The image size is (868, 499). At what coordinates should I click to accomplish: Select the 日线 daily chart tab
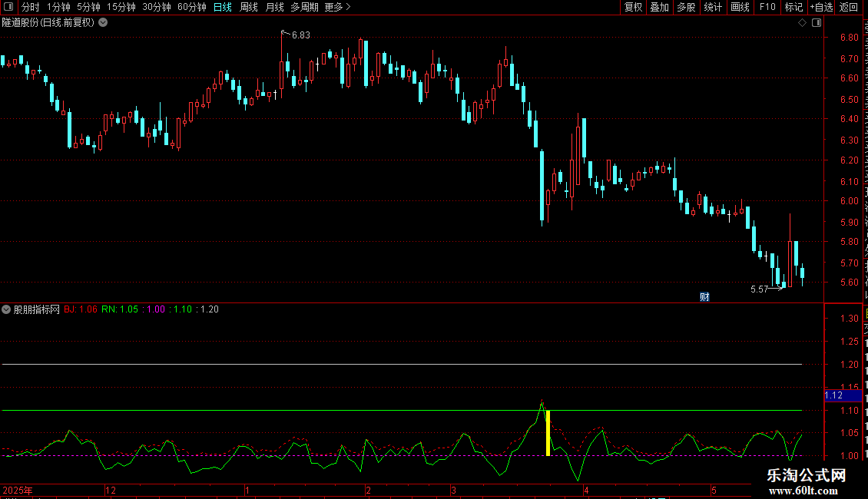point(223,7)
